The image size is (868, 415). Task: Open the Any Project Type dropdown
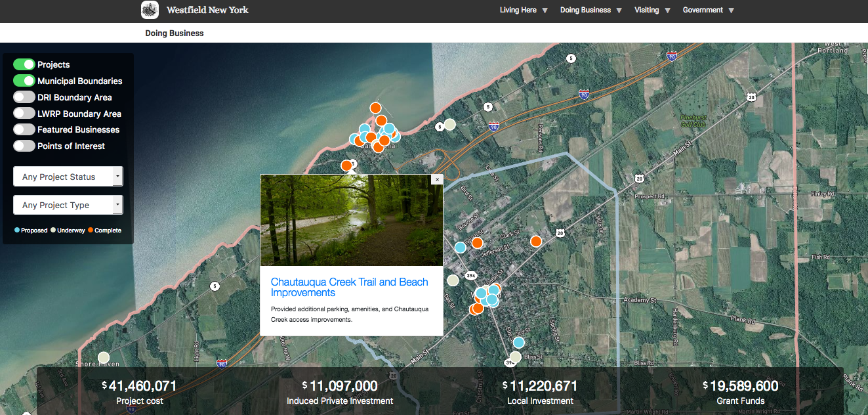coord(68,205)
